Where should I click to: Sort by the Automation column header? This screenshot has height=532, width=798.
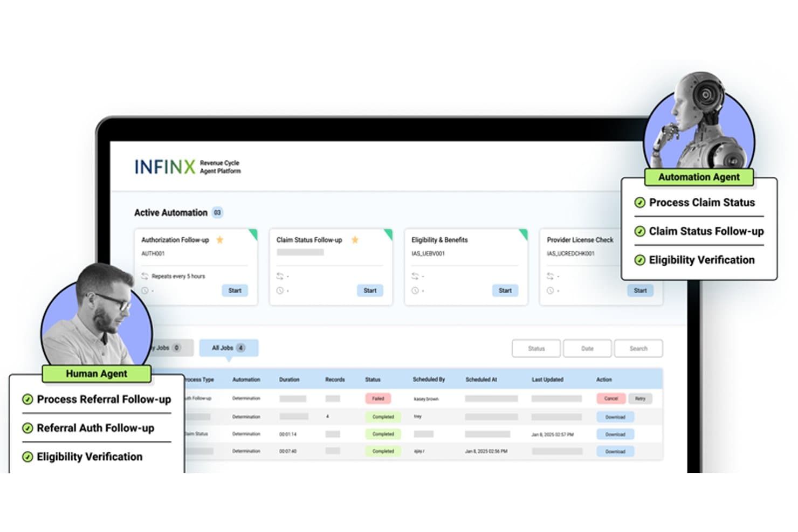point(246,379)
